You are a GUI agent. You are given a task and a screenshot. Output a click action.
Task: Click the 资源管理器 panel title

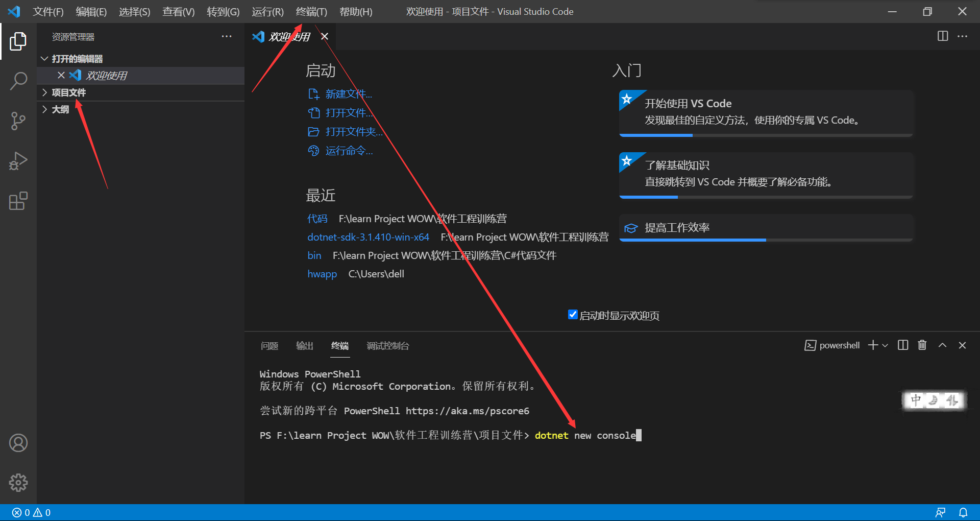pos(73,37)
